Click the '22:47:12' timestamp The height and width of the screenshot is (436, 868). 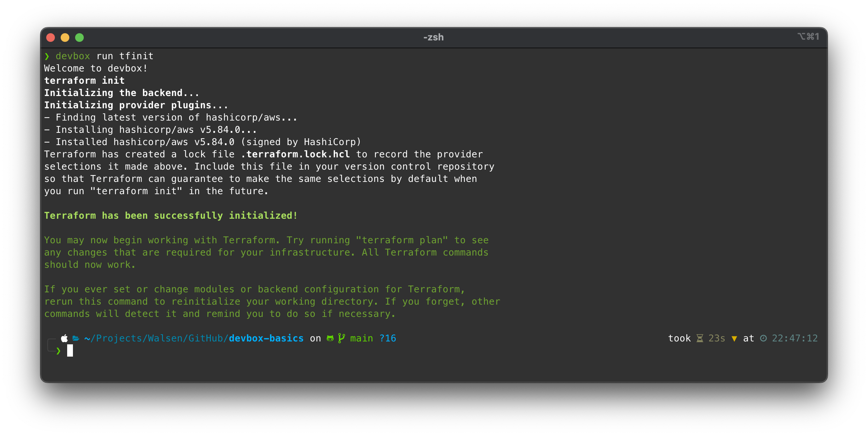pyautogui.click(x=795, y=338)
